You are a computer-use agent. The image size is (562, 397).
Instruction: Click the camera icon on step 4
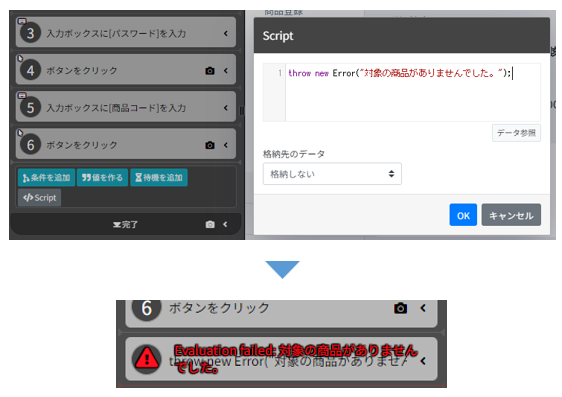click(210, 71)
